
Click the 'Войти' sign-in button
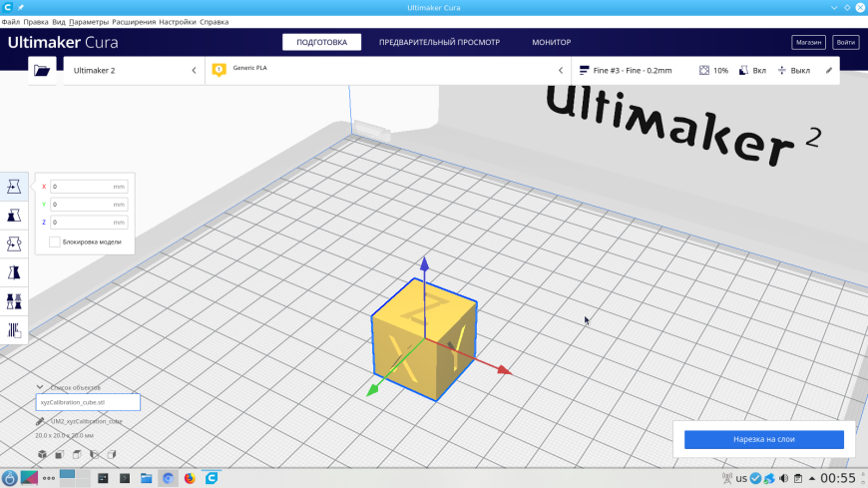[845, 42]
